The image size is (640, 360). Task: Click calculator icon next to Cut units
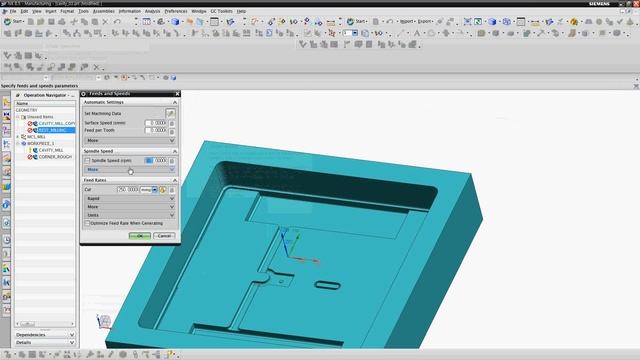click(x=163, y=190)
